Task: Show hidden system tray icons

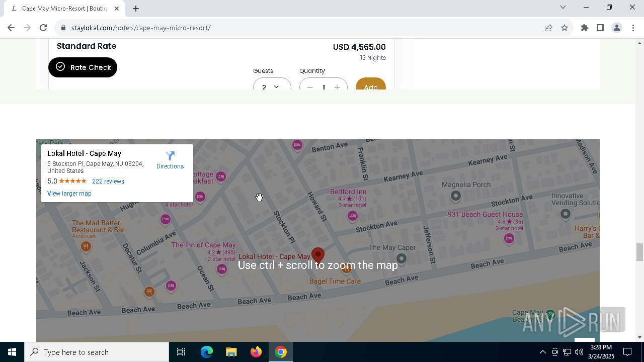Action: (x=542, y=352)
